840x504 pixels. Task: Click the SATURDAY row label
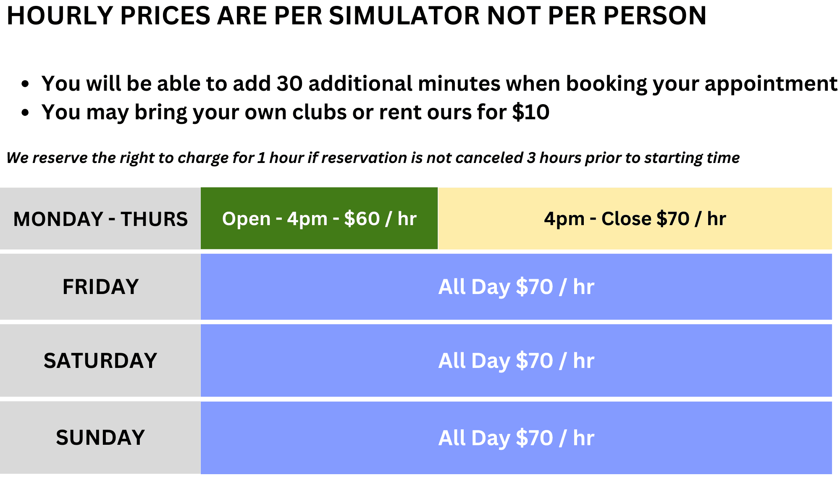click(100, 360)
